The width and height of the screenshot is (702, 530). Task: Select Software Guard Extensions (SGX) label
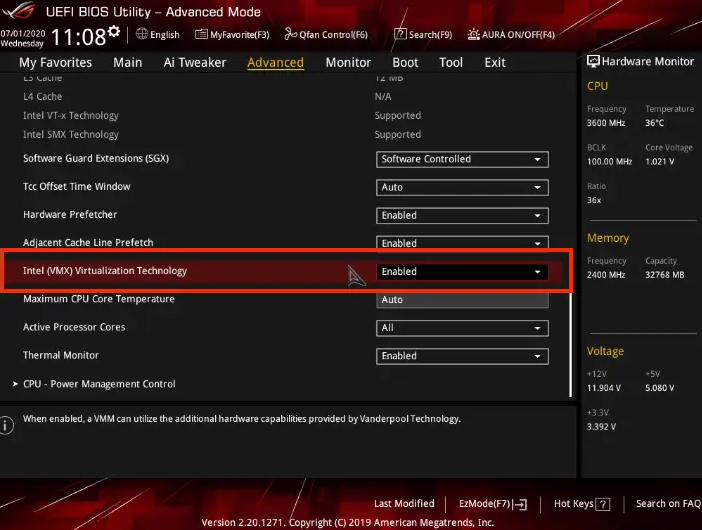pos(96,158)
